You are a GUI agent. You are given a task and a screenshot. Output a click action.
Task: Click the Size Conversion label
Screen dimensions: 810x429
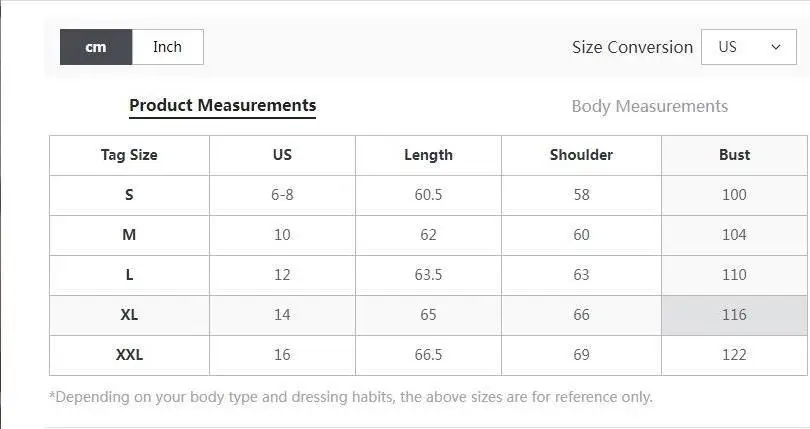[632, 47]
